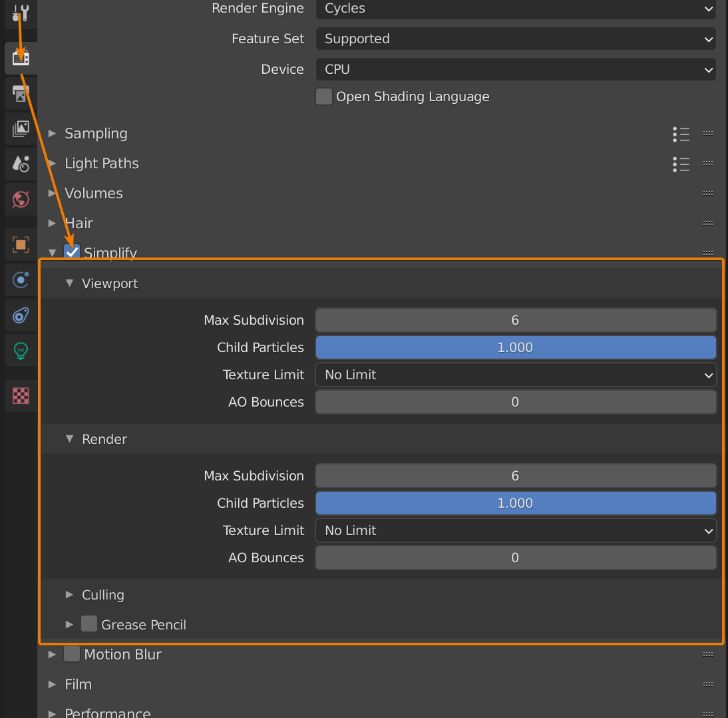Expand the Culling subpanel
The width and height of the screenshot is (728, 718).
102,595
